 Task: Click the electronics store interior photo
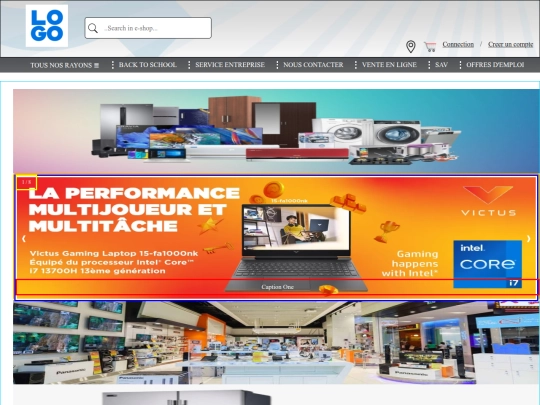pyautogui.click(x=276, y=343)
